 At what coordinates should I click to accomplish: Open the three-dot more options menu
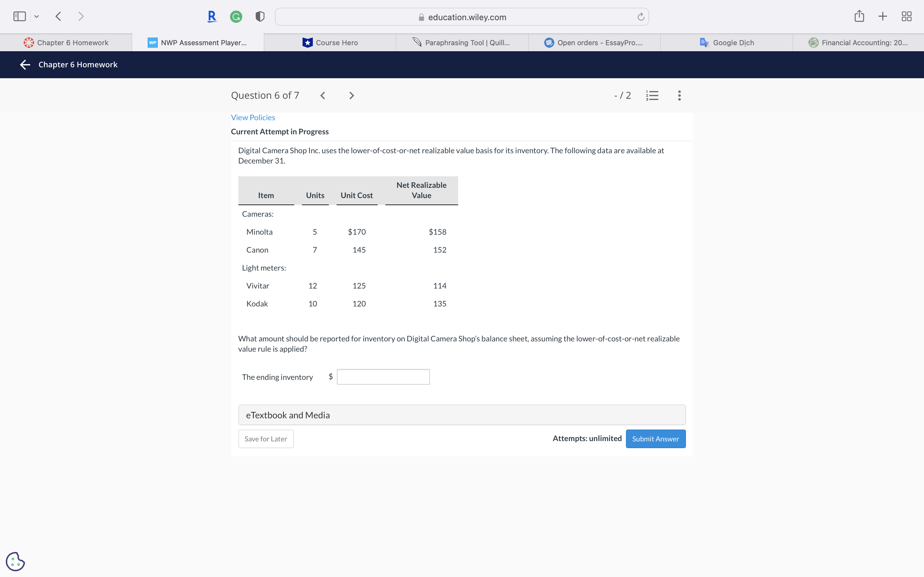point(679,96)
